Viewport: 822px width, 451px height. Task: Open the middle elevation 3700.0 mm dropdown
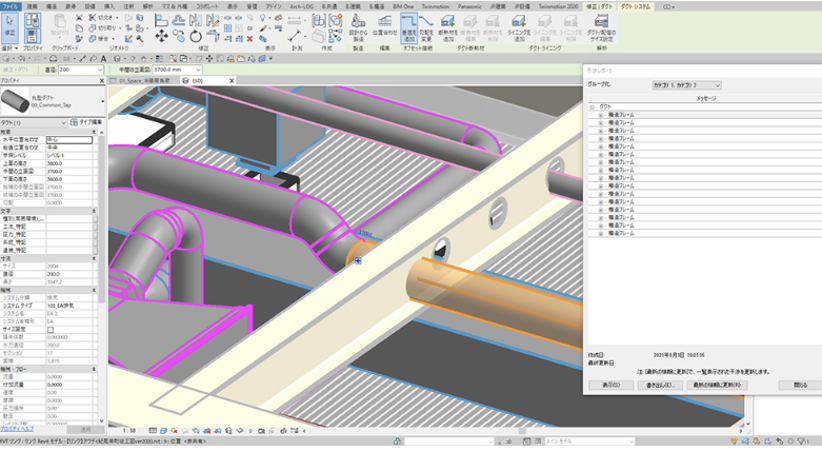199,70
